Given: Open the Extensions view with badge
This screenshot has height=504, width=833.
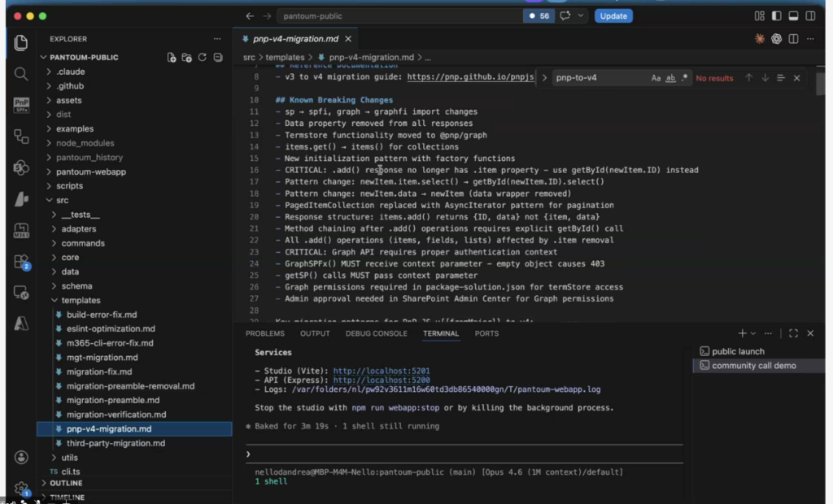Looking at the screenshot, I should [21, 262].
